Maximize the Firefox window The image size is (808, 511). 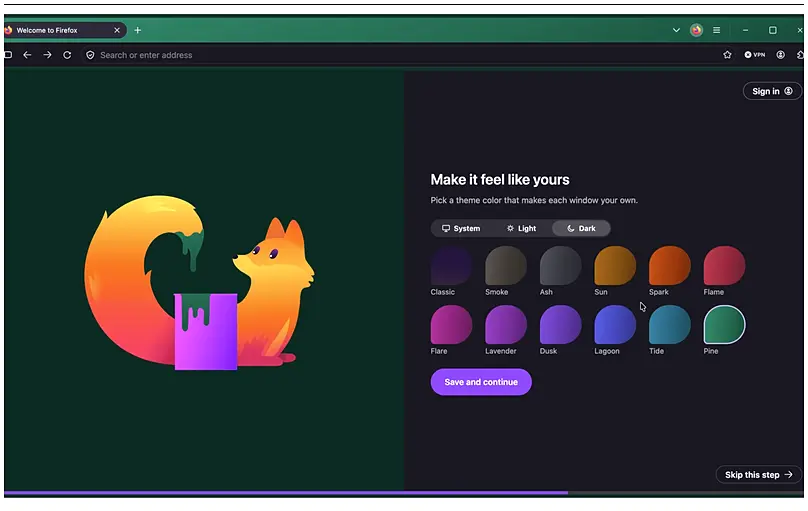pyautogui.click(x=772, y=30)
